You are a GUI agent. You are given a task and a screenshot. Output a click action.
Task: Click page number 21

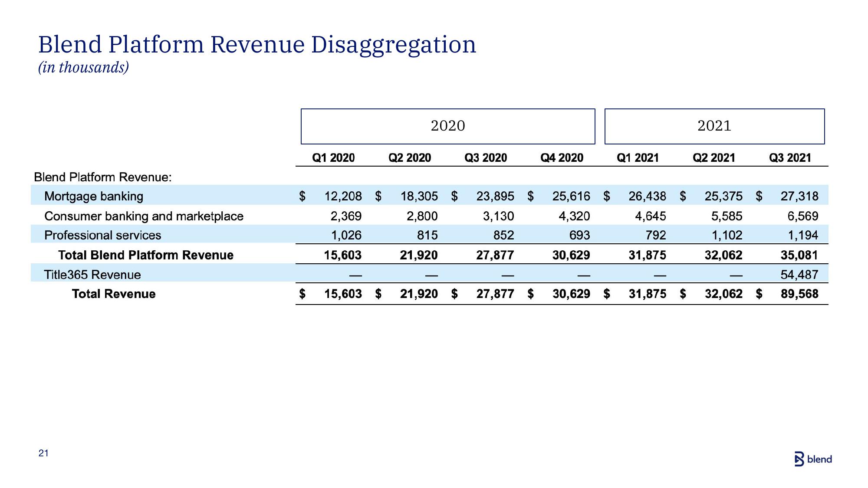(x=43, y=453)
